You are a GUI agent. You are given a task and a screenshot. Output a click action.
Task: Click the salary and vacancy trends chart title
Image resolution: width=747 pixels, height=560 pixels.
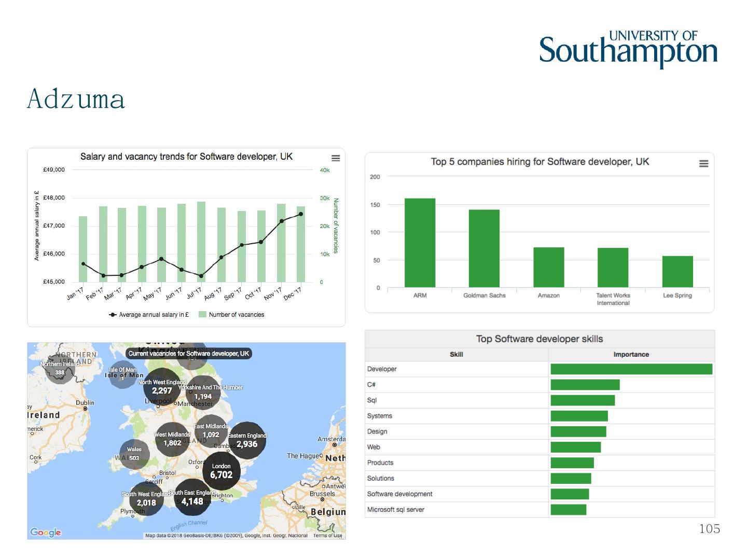point(186,157)
